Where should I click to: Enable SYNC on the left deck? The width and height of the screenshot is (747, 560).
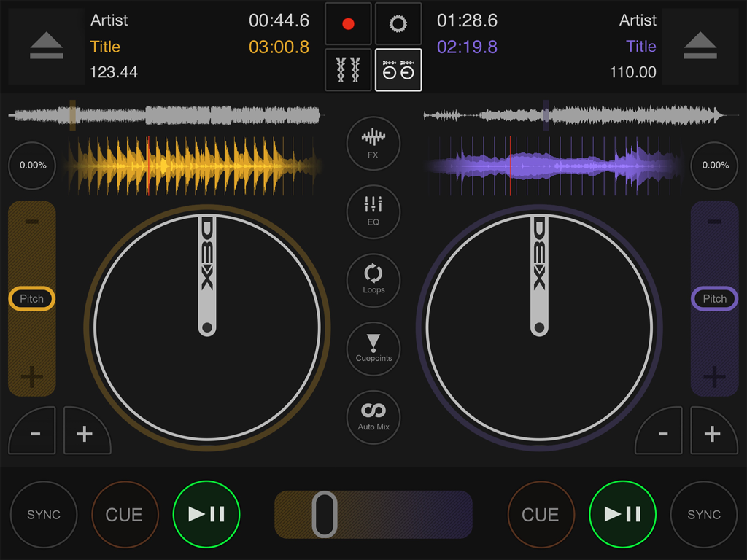coord(44,514)
